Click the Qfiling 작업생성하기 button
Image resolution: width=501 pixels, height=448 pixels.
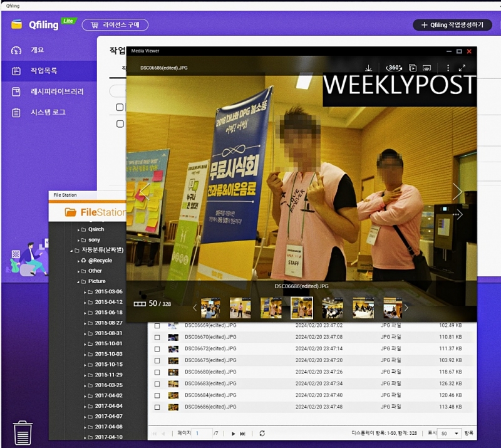pos(452,25)
